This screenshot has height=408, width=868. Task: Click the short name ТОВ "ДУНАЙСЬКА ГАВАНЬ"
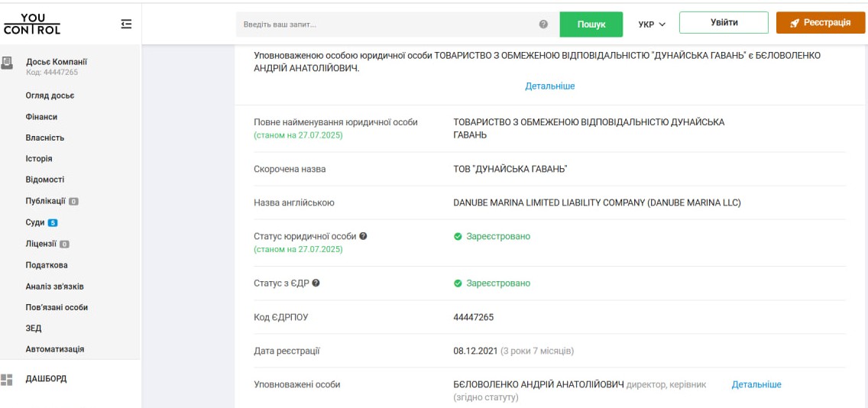tap(510, 169)
